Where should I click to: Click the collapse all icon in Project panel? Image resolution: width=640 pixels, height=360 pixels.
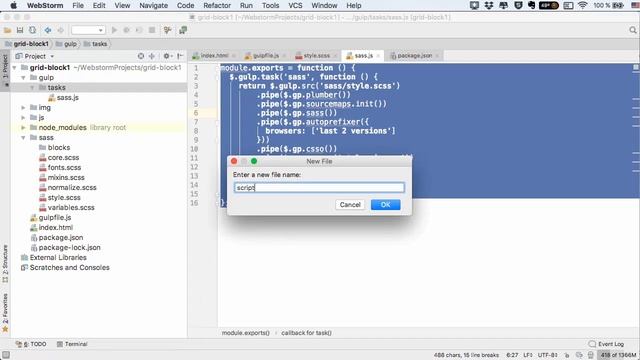pos(151,56)
